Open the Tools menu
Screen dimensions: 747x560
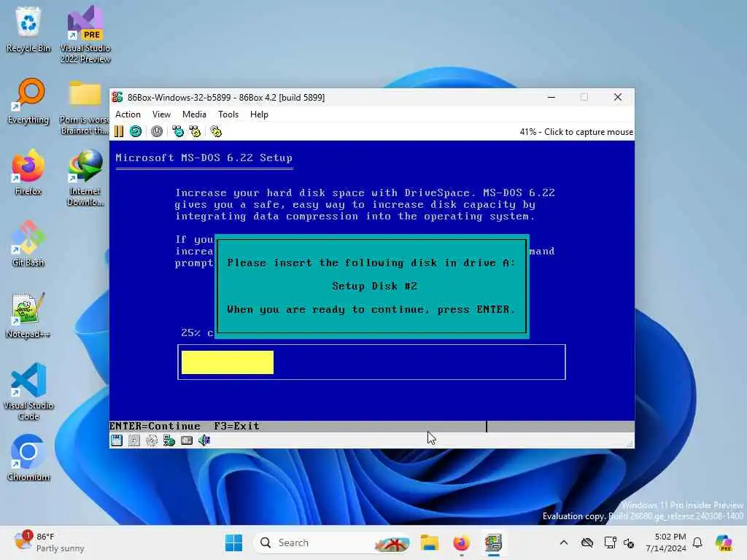click(x=228, y=114)
